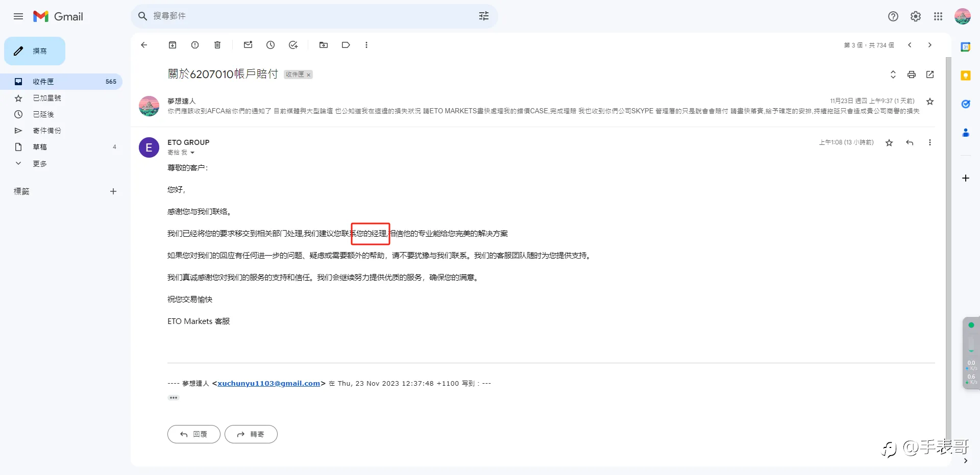Click the Gmail logo
The height and width of the screenshot is (475, 980).
coord(58,16)
